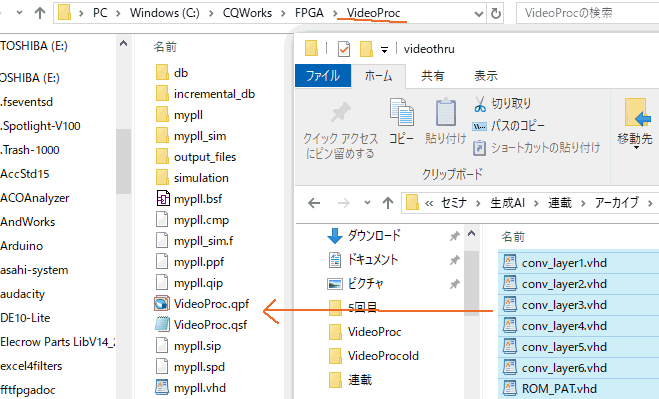This screenshot has height=399, width=659.
Task: Click the Copy Path icon
Action: pyautogui.click(x=479, y=126)
